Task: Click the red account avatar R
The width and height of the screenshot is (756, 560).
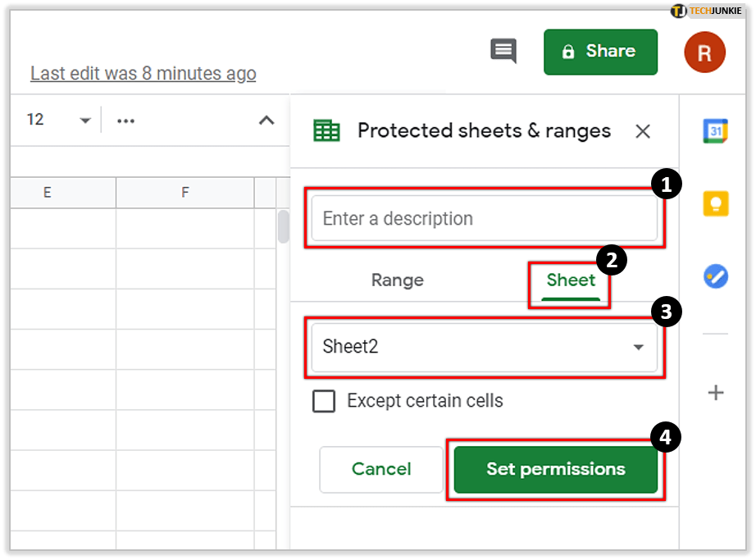Action: coord(704,52)
